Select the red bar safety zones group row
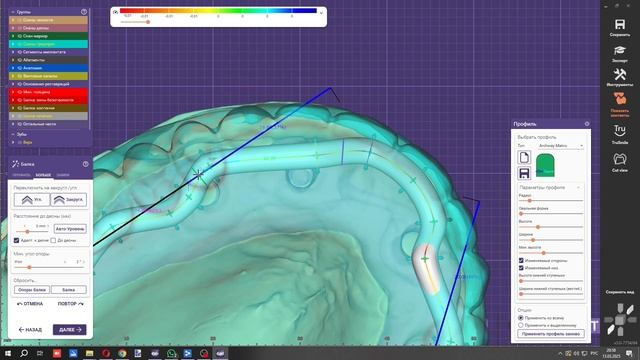Image resolution: width=640 pixels, height=360 pixels. point(48,100)
